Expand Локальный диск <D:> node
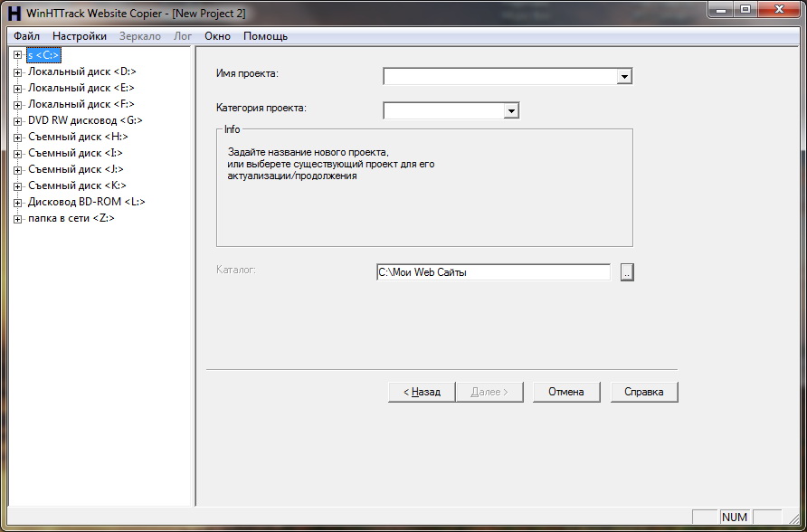The width and height of the screenshot is (807, 532). pos(17,72)
